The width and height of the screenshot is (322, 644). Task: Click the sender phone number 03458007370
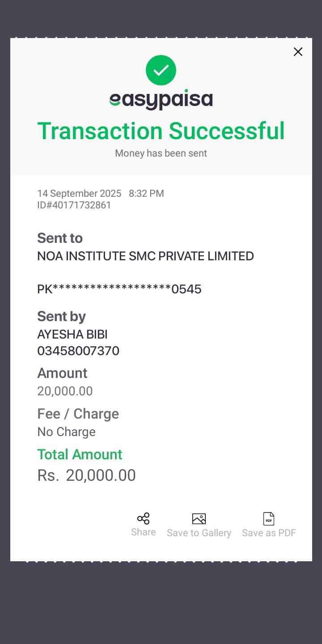pyautogui.click(x=78, y=351)
